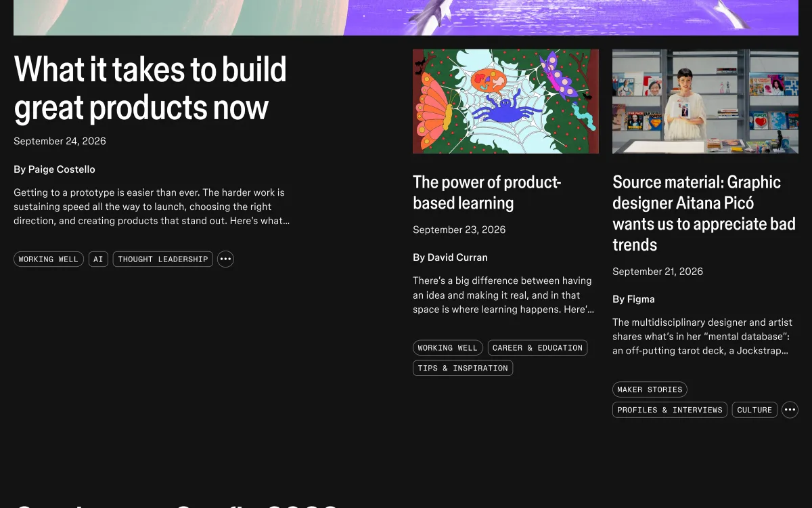Click the excerpt starting 'Getting to a prototype is easier'

(152, 207)
